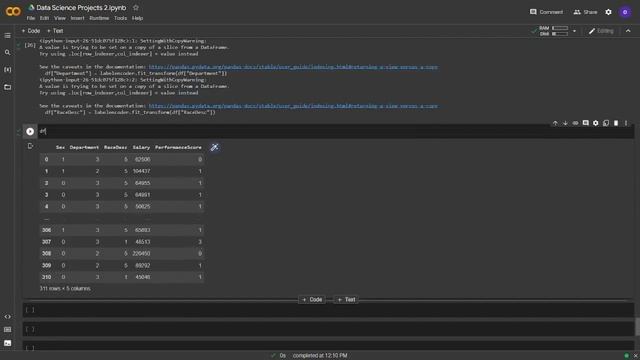Open the code snippets panel
Screen dimensions: 640x360
click(x=7, y=317)
